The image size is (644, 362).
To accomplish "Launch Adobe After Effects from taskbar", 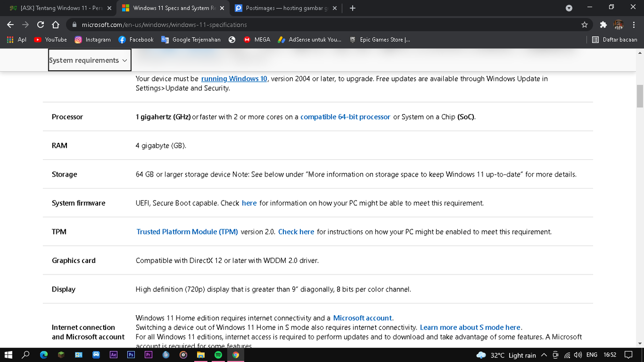I will coord(113,355).
